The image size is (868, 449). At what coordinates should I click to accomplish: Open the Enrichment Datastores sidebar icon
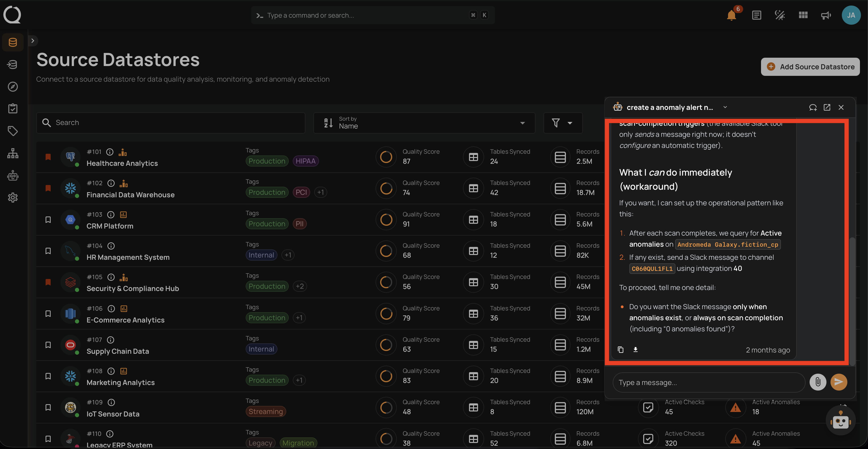point(13,65)
